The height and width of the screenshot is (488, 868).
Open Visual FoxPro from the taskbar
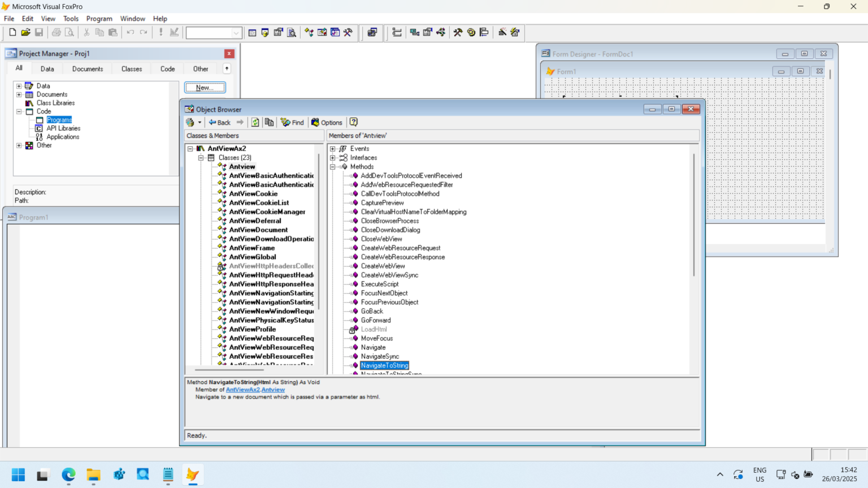(x=193, y=474)
